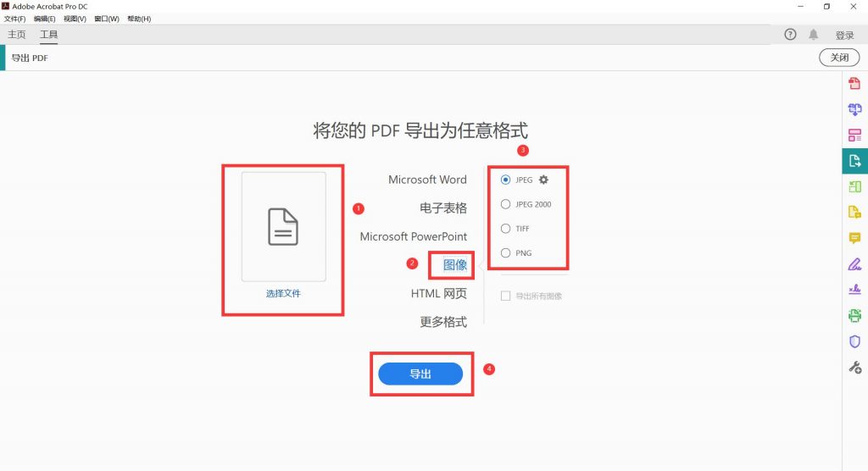Open the yellow Send for Comments icon
868x471 pixels.
tap(854, 212)
